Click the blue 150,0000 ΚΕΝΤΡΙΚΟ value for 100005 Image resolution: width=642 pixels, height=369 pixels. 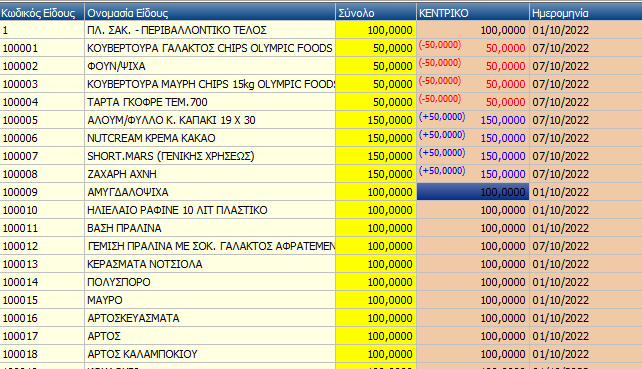[x=503, y=120]
